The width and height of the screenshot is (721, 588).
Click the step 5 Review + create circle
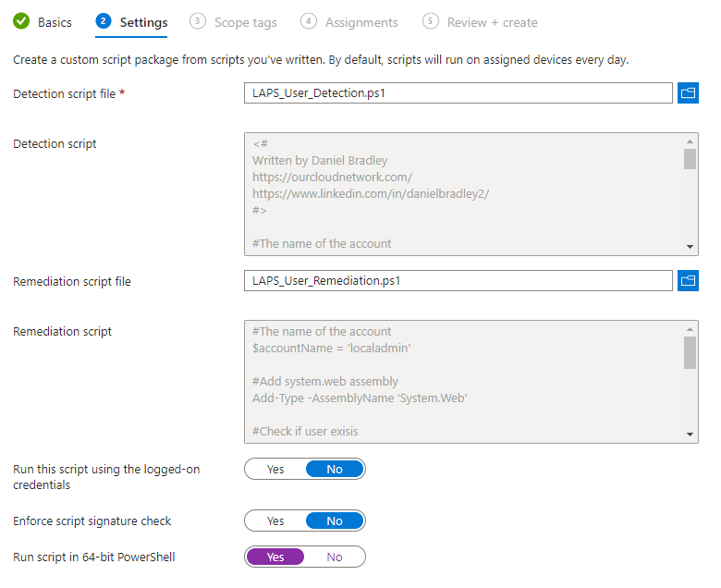click(431, 21)
